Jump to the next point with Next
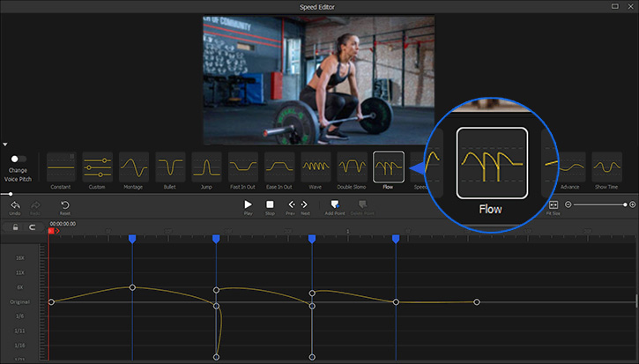The image size is (639, 364). [x=305, y=204]
